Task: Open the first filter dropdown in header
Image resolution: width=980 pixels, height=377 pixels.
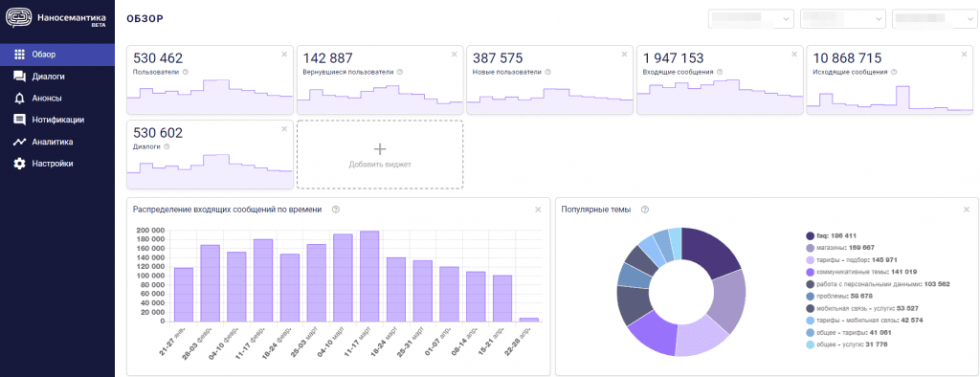Action: point(751,19)
